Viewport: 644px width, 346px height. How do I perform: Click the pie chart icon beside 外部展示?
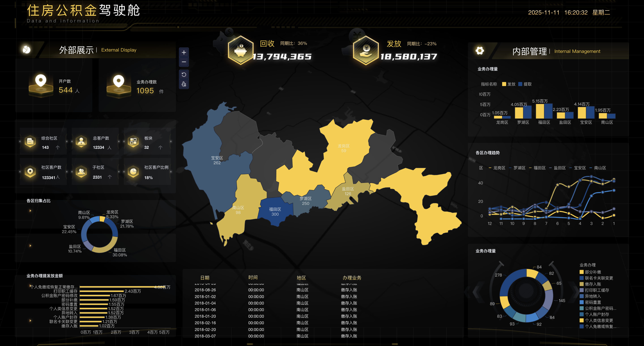click(26, 50)
